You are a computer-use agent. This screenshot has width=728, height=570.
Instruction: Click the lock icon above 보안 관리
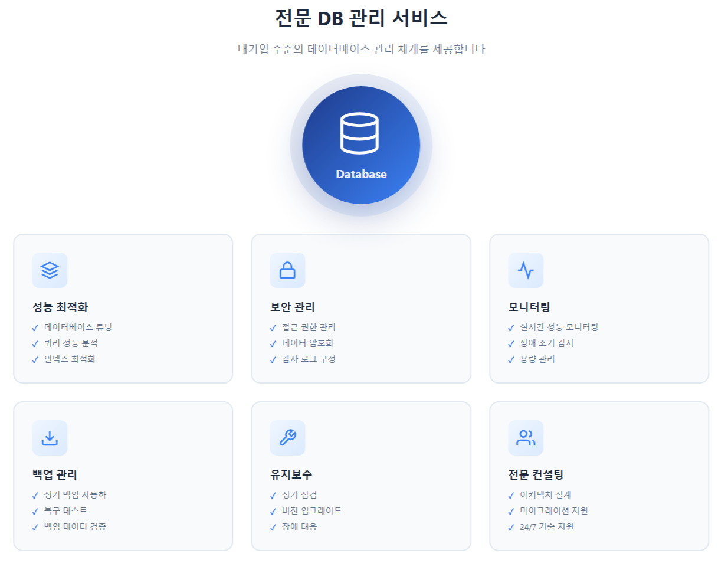(287, 270)
